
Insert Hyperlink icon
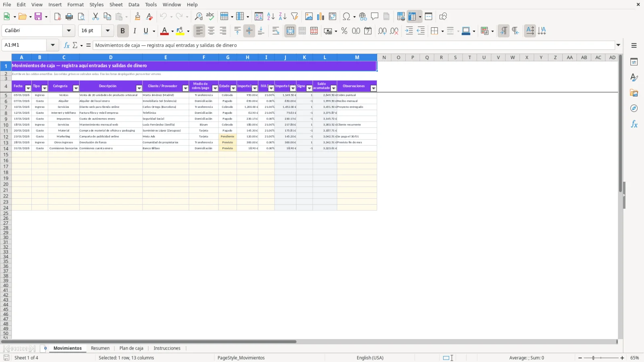363,16
